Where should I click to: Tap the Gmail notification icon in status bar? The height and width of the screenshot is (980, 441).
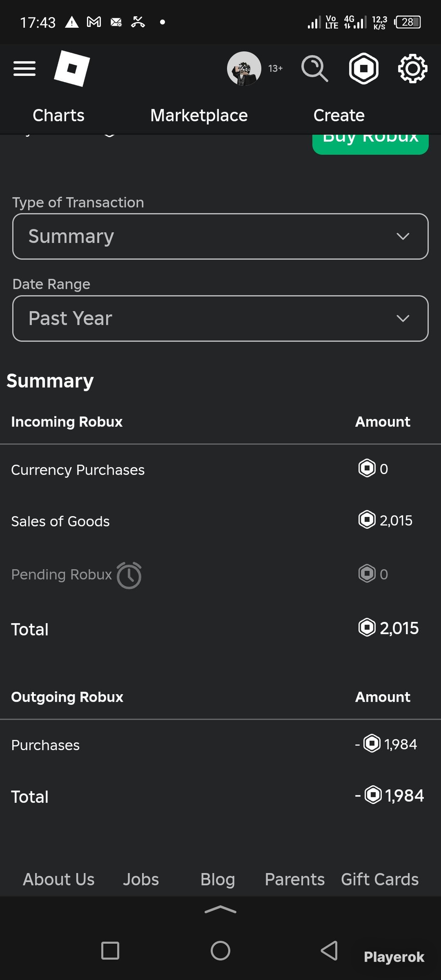(94, 22)
